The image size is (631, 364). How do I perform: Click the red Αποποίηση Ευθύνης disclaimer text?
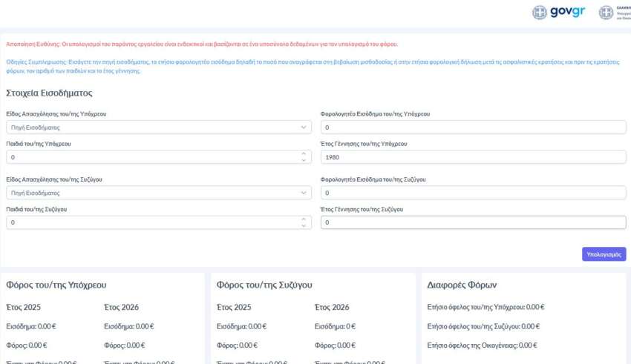(202, 44)
